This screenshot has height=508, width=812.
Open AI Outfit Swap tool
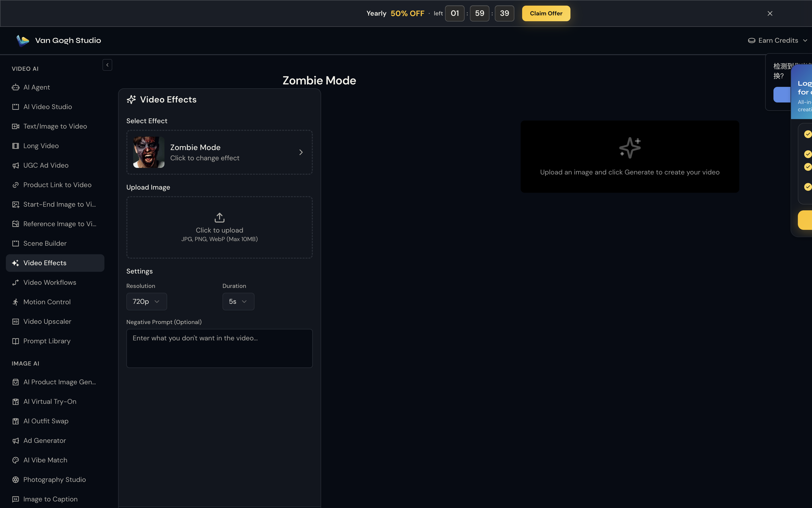[55, 421]
